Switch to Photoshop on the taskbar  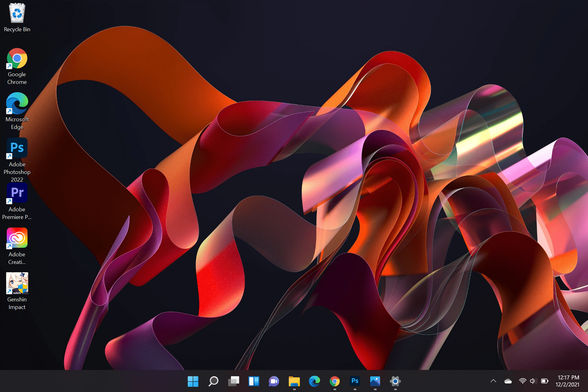coord(355,381)
